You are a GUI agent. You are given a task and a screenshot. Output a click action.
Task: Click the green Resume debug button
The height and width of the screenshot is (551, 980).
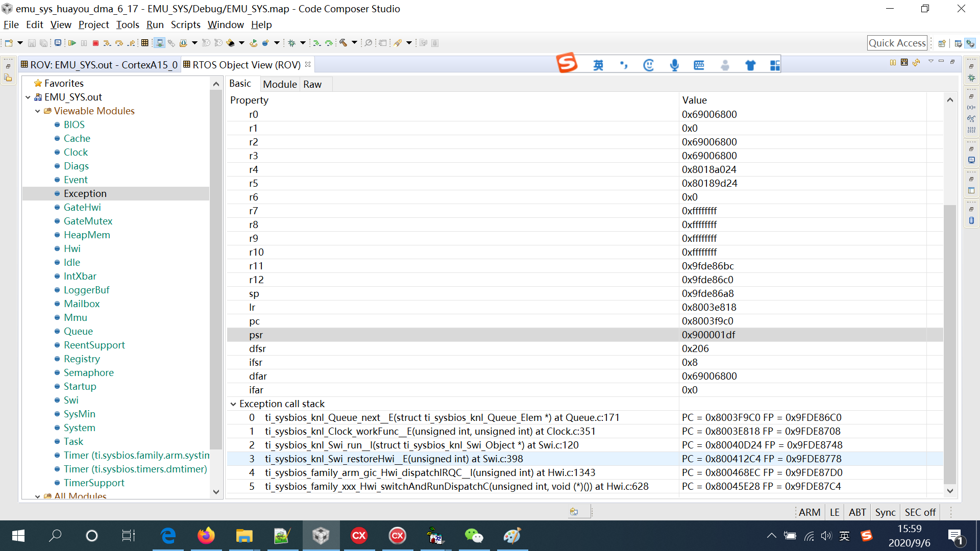72,43
